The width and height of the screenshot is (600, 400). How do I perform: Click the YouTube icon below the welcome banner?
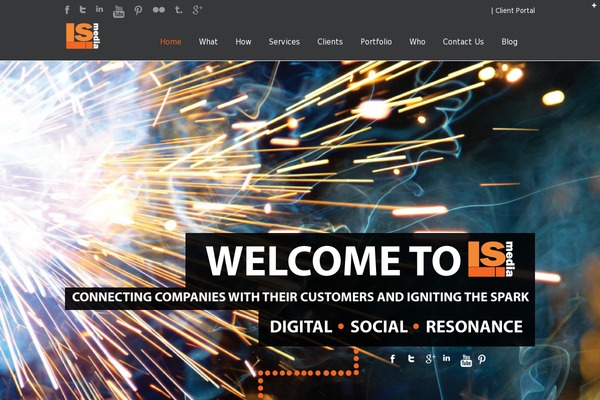[x=466, y=361]
